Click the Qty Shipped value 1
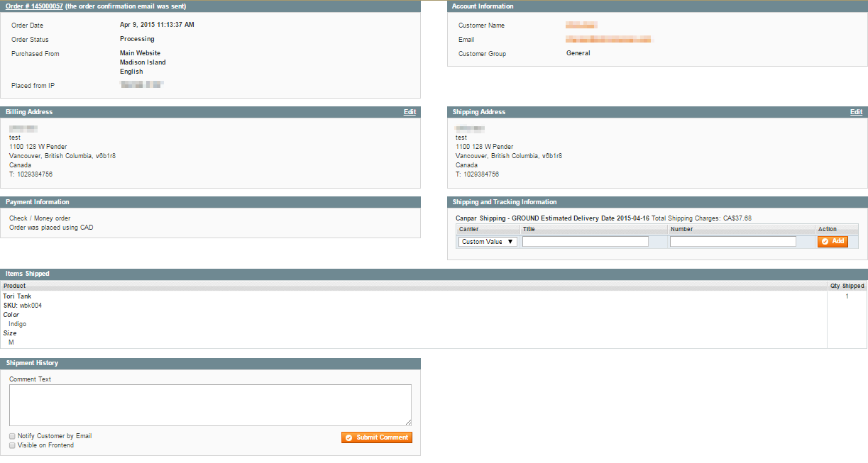Viewport: 868px width, 463px height. coord(847,296)
